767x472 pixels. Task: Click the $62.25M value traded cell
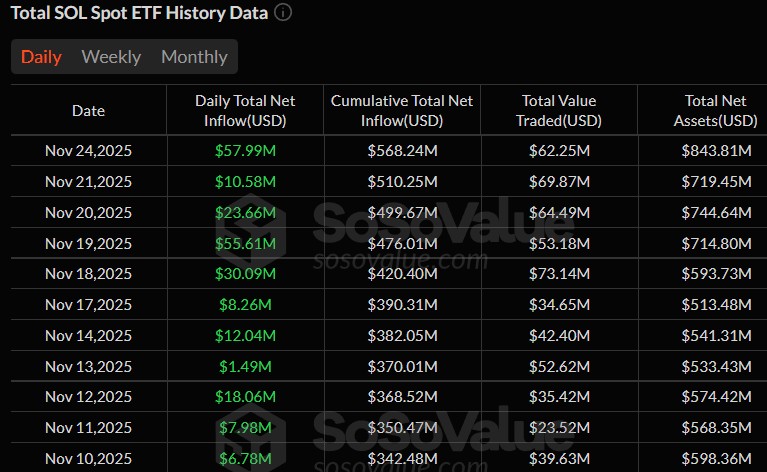[559, 151]
